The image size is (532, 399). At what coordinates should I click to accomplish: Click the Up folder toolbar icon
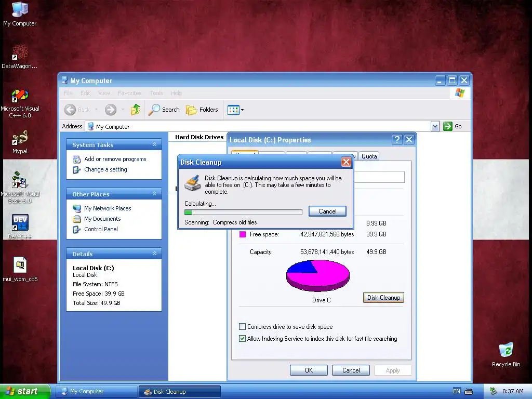point(136,110)
